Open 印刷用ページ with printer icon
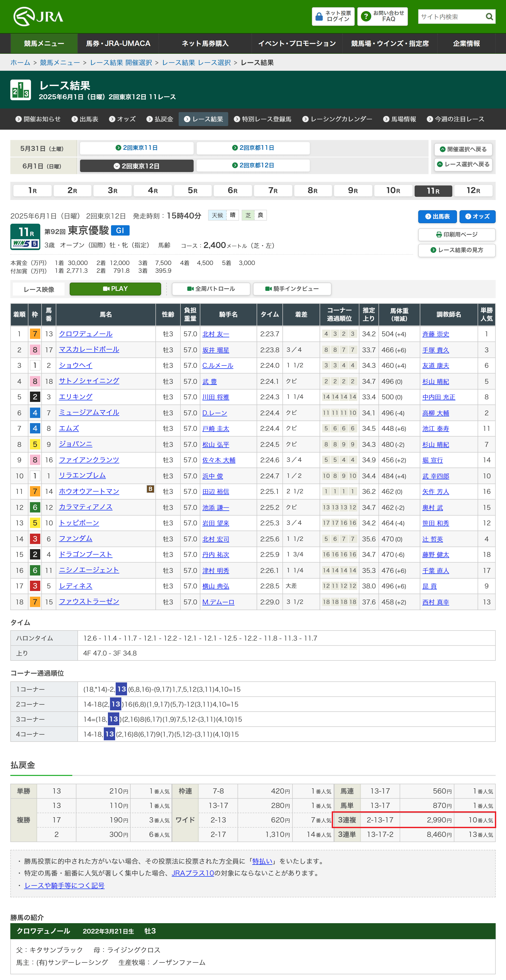This screenshot has height=980, width=506. pos(457,234)
